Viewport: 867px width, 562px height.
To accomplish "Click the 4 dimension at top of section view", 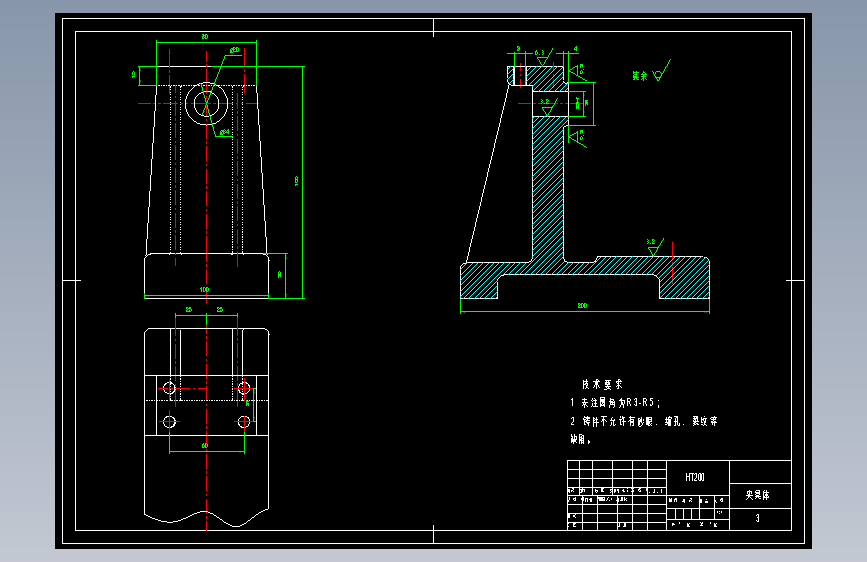I will pos(576,49).
